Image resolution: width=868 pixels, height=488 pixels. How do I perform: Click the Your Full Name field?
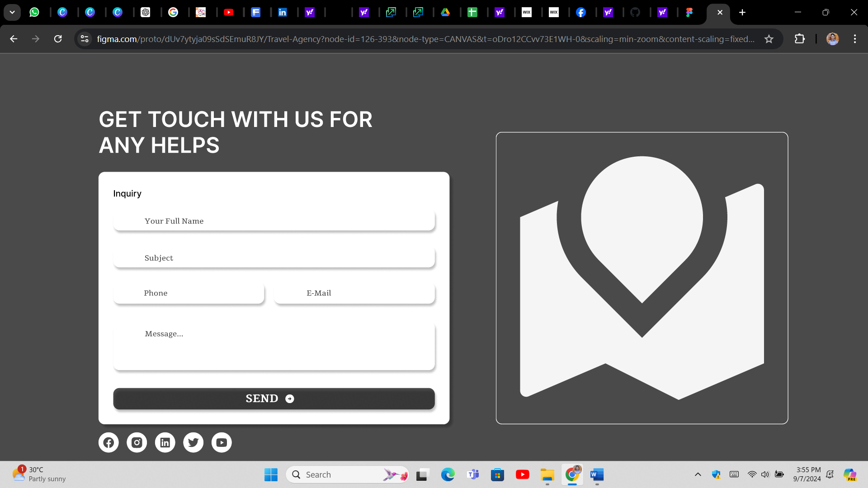274,221
